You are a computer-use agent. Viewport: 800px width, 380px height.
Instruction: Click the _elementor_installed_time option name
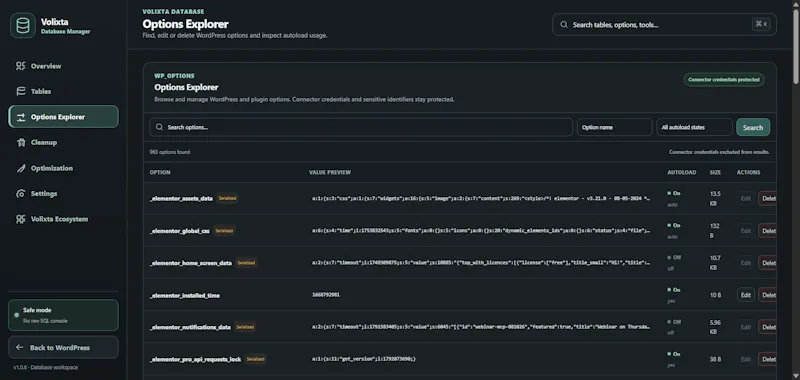point(185,295)
